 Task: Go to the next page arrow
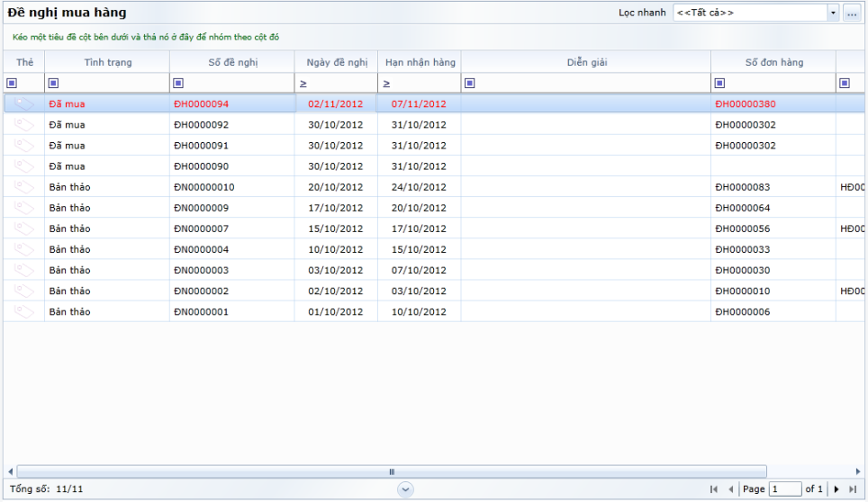[836, 489]
